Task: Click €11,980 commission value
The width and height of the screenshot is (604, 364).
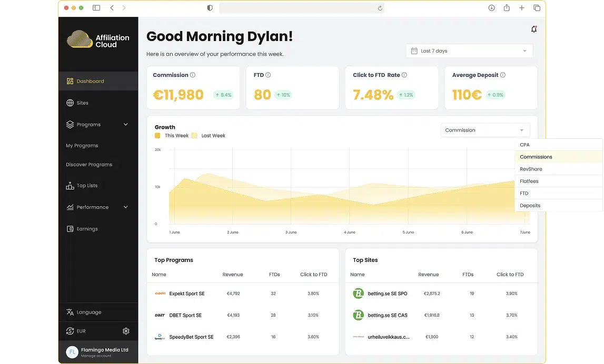Action: [x=178, y=95]
